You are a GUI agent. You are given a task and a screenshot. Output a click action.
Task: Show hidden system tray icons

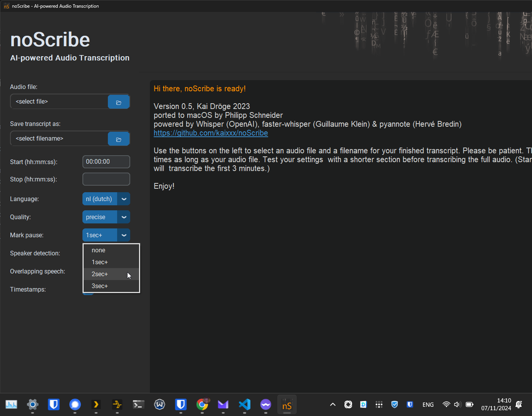333,404
